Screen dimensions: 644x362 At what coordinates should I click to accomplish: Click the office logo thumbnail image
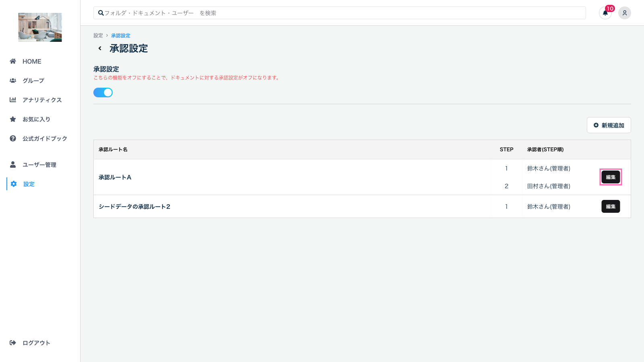[x=40, y=27]
